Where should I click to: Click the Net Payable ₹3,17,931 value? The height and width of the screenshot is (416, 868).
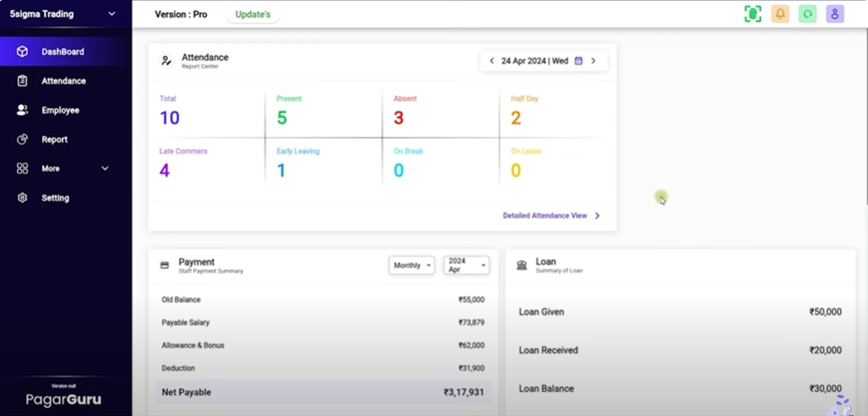click(x=464, y=392)
